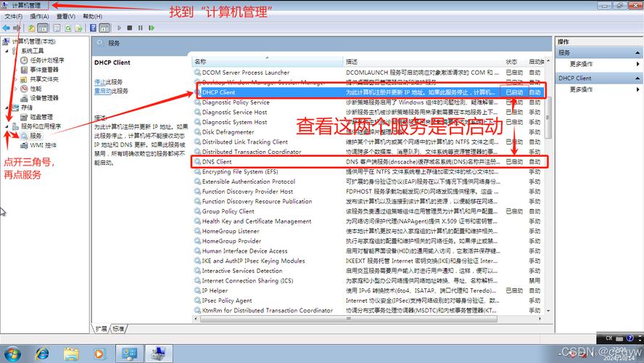Click the Export list toolbar icon
The image size is (644, 363).
(x=78, y=28)
